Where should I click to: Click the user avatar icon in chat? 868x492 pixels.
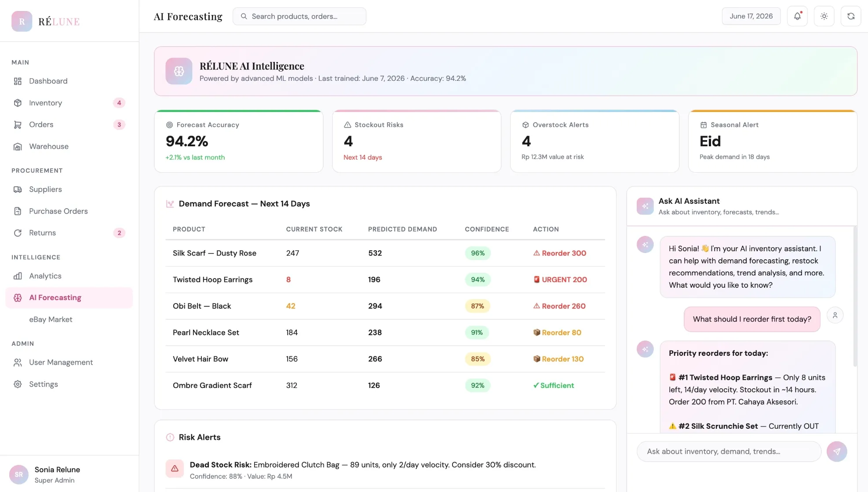coord(835,315)
